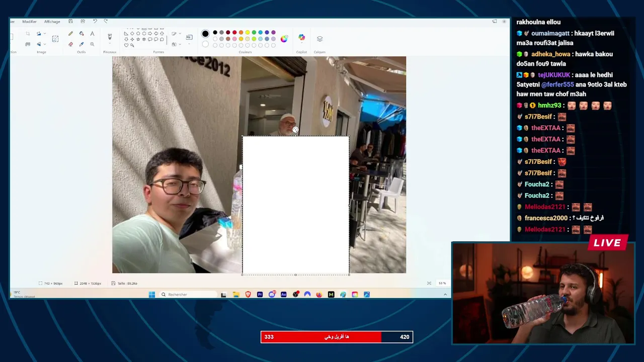Viewport: 644px width, 362px height.
Task: Click the Rechercher taskbar search box
Action: coord(188,295)
